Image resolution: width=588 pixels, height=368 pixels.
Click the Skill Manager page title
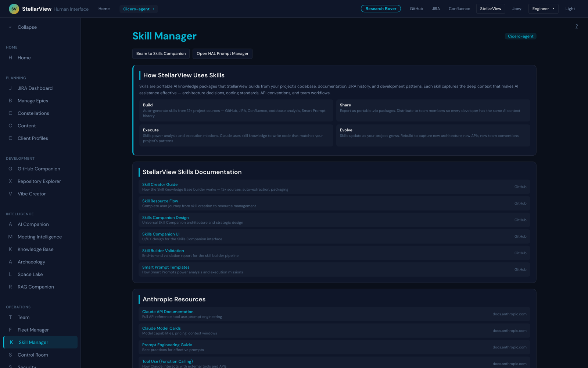tap(164, 36)
